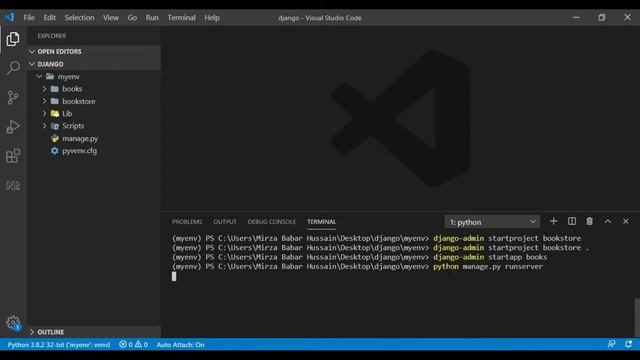640x360 pixels.
Task: Click the errors and warnings count
Action: coord(133,344)
